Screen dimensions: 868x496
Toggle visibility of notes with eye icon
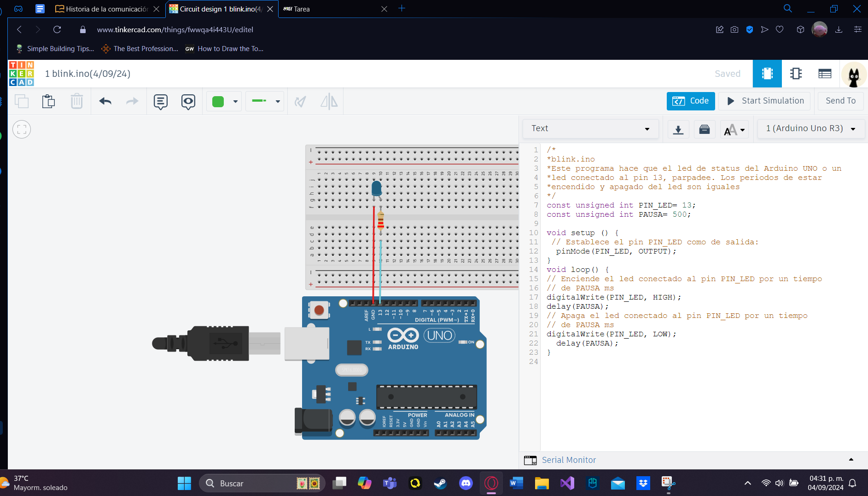pyautogui.click(x=188, y=101)
